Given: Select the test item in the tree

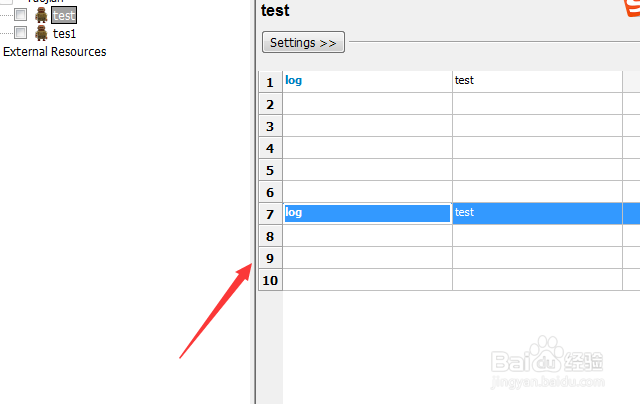Looking at the screenshot, I should point(64,15).
